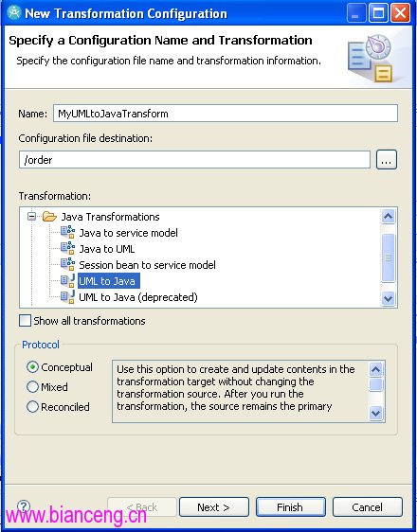Viewport: 417px width, 532px height.
Task: Click the selected UML to Java icon
Action: click(x=67, y=280)
